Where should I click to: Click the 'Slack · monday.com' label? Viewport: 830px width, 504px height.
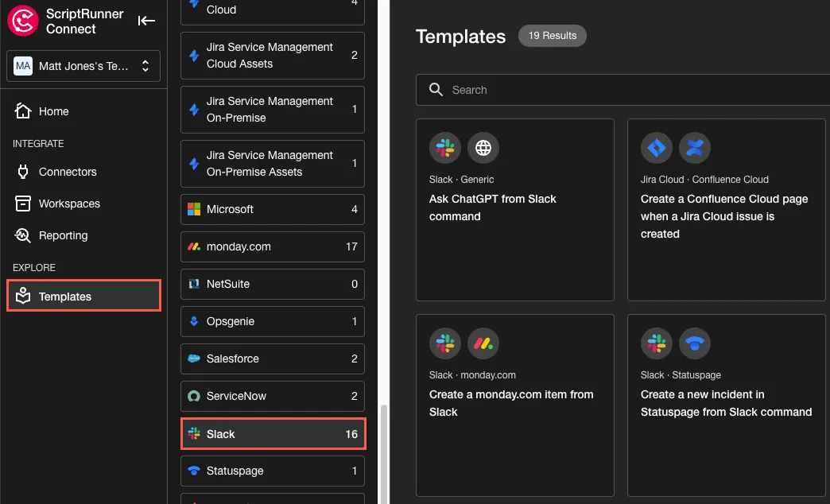click(x=472, y=375)
